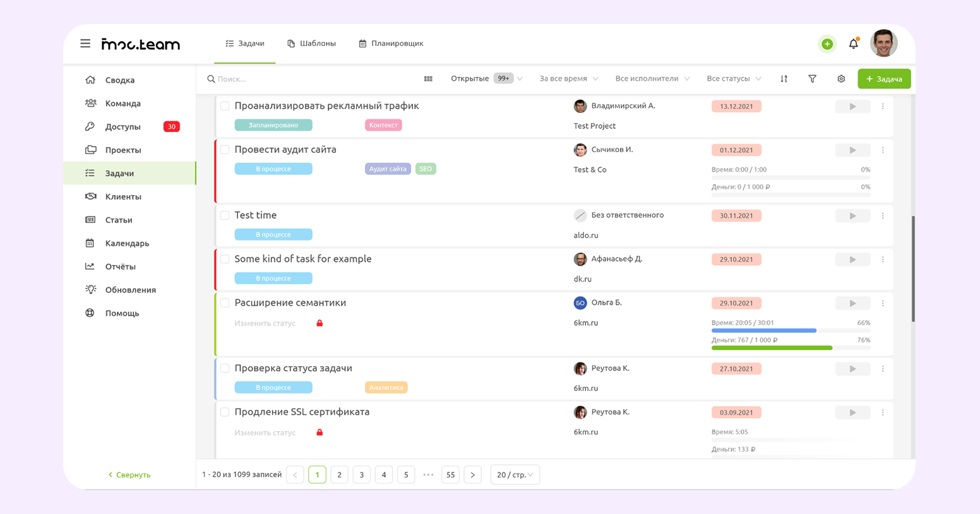Check the Проанализировать рекламный трафик task checkbox
The image size is (980, 514).
click(x=225, y=106)
